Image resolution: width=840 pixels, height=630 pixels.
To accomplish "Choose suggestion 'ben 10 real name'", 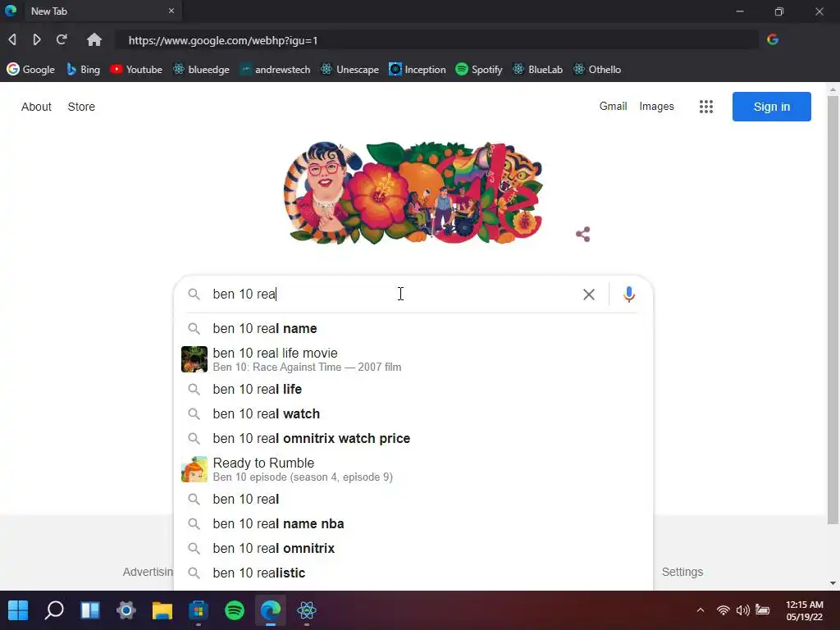I will pyautogui.click(x=413, y=328).
